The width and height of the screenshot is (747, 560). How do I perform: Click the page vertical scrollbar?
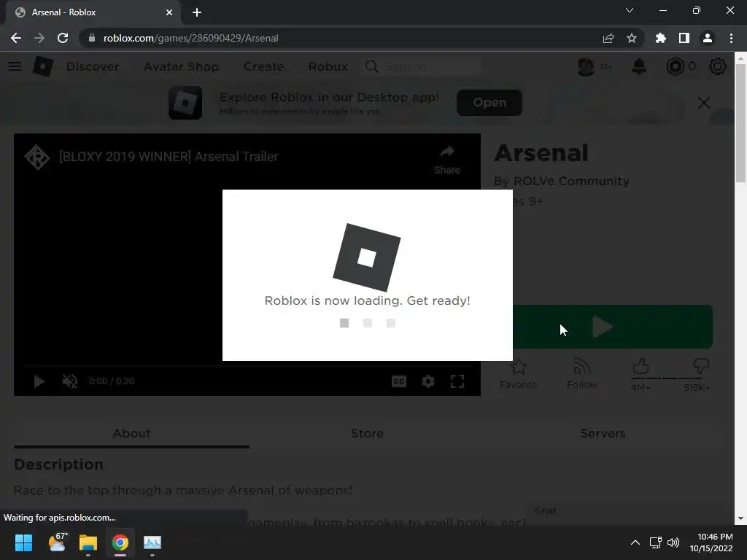pos(740,122)
